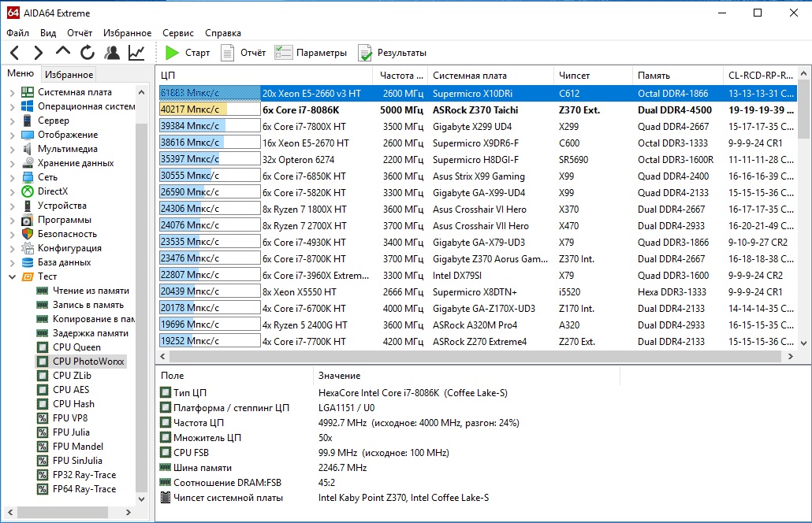Screen dimensions: 812x523
Task: Open the Справка menu
Action: [x=223, y=33]
